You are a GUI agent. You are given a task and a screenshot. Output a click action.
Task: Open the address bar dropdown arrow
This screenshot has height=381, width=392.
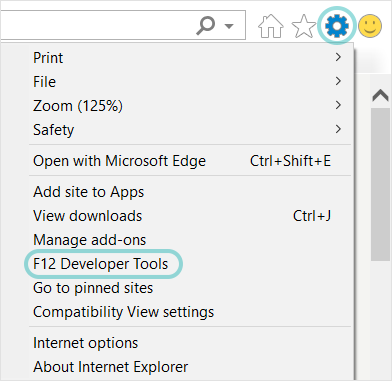(229, 26)
